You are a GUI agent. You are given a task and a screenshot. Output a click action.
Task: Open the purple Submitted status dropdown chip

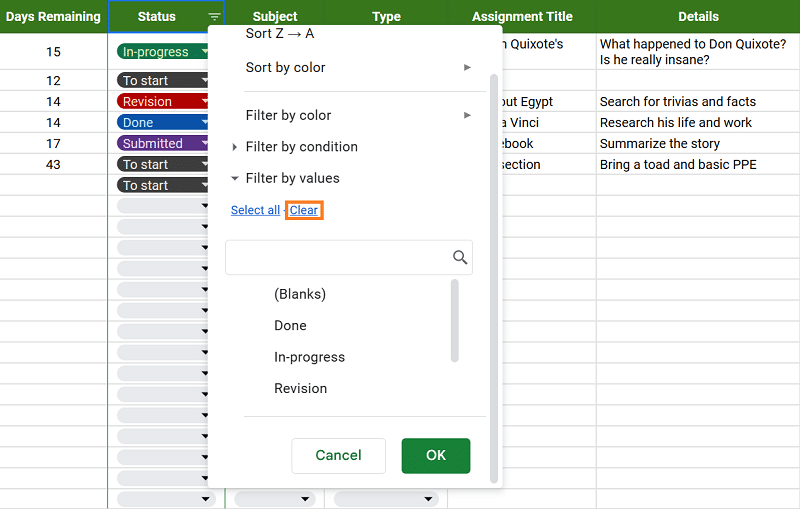162,144
